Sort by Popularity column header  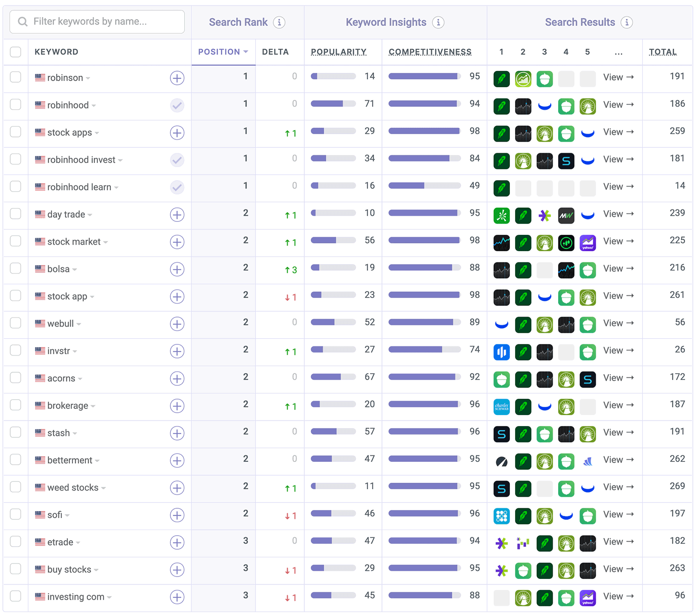point(339,52)
